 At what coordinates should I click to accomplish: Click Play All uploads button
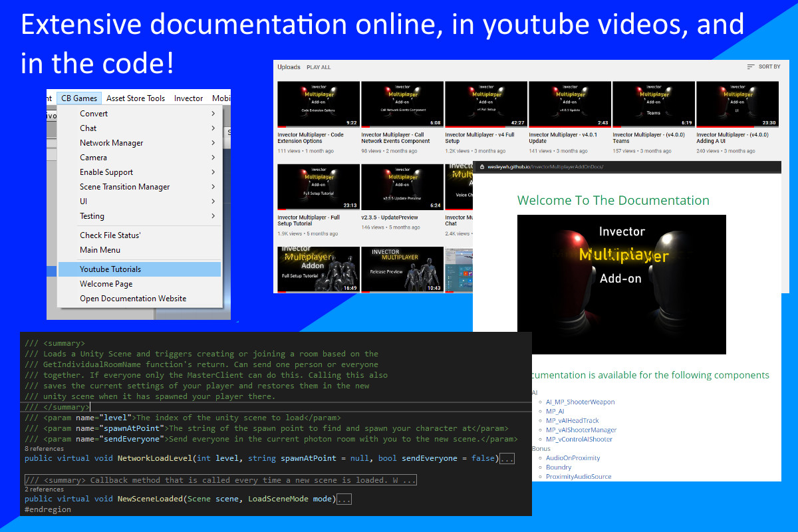tap(319, 67)
